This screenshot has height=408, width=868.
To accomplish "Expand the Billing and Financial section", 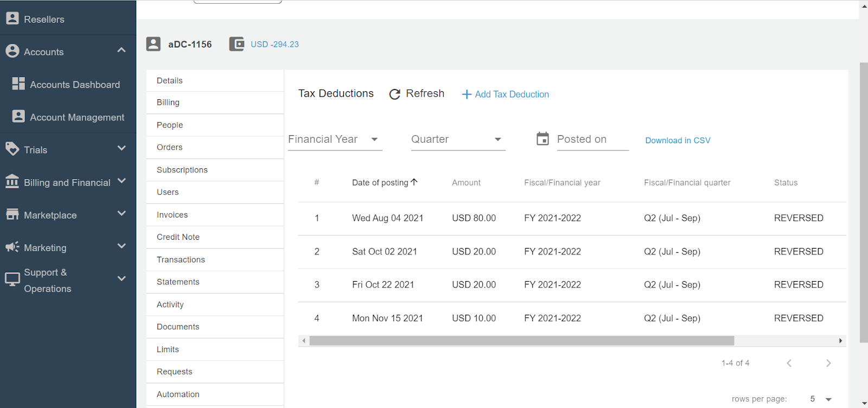I will (x=122, y=181).
